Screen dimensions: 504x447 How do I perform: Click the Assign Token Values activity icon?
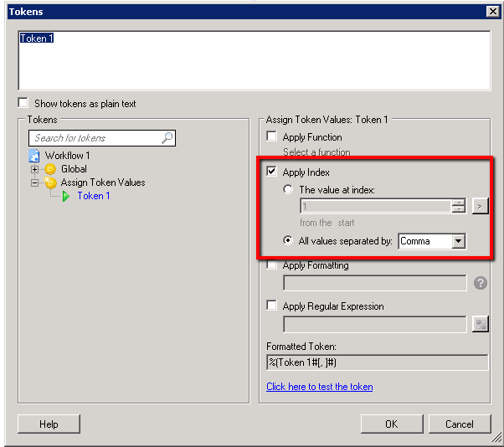click(x=50, y=182)
